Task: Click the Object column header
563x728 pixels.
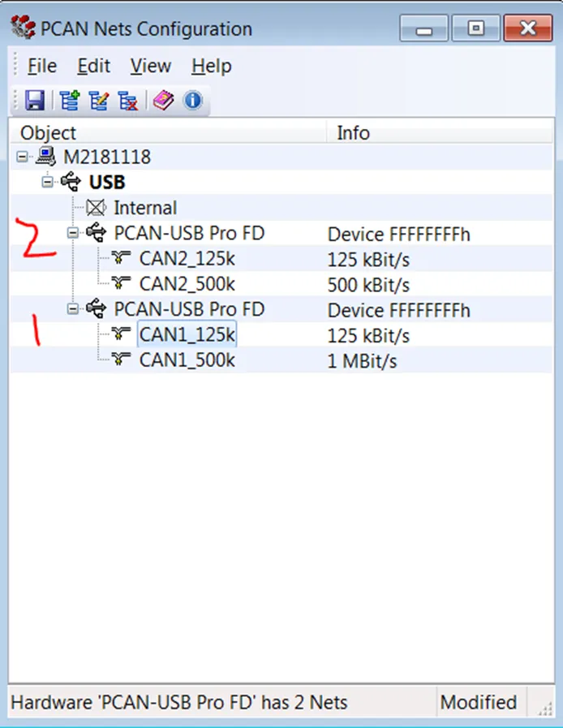Action: (168, 133)
